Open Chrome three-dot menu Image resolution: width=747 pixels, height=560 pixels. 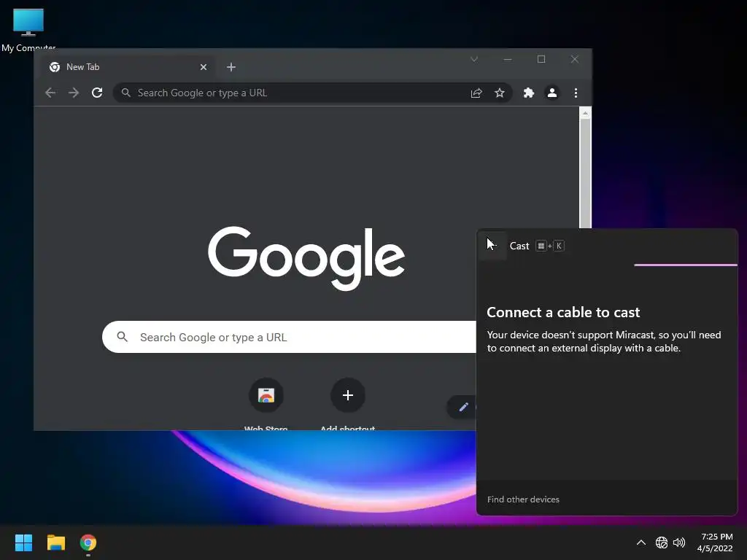click(576, 93)
